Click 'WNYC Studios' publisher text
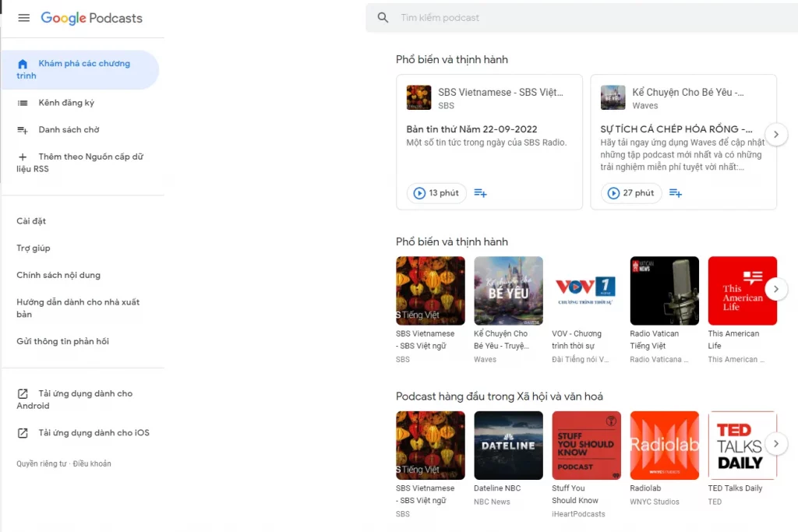The height and width of the screenshot is (532, 798). (x=655, y=502)
